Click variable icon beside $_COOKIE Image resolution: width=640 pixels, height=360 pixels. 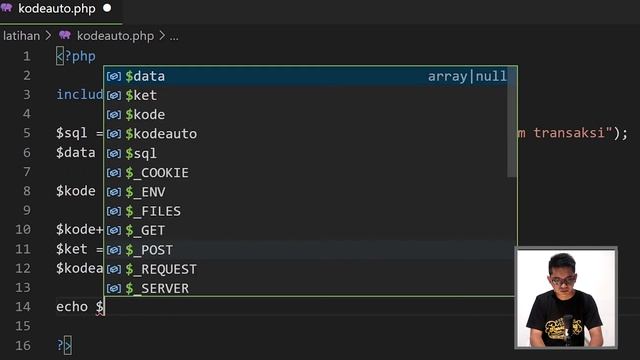[x=114, y=173]
